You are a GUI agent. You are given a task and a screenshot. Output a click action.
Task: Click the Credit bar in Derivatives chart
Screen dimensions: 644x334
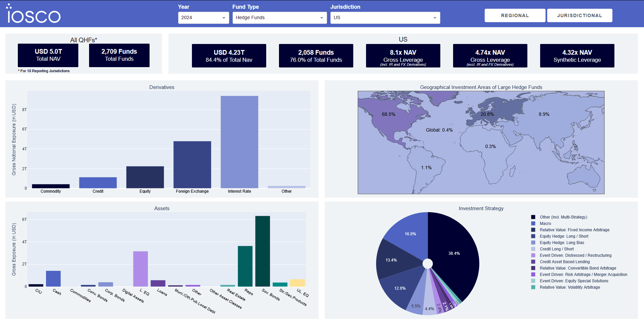click(x=98, y=183)
